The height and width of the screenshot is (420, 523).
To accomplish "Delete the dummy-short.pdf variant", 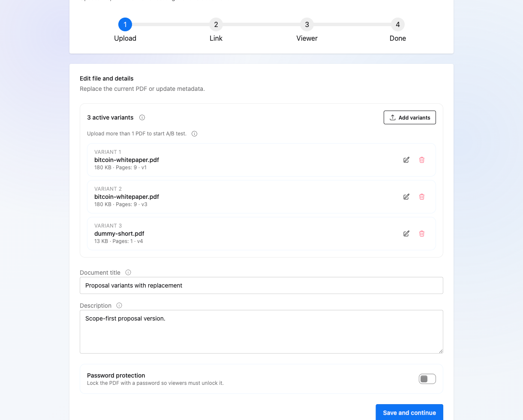I will (422, 234).
